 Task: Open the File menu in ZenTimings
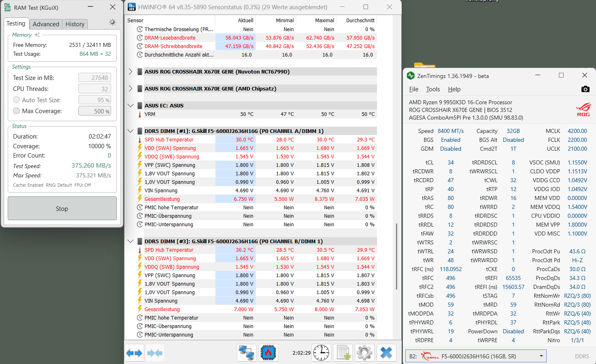[414, 89]
